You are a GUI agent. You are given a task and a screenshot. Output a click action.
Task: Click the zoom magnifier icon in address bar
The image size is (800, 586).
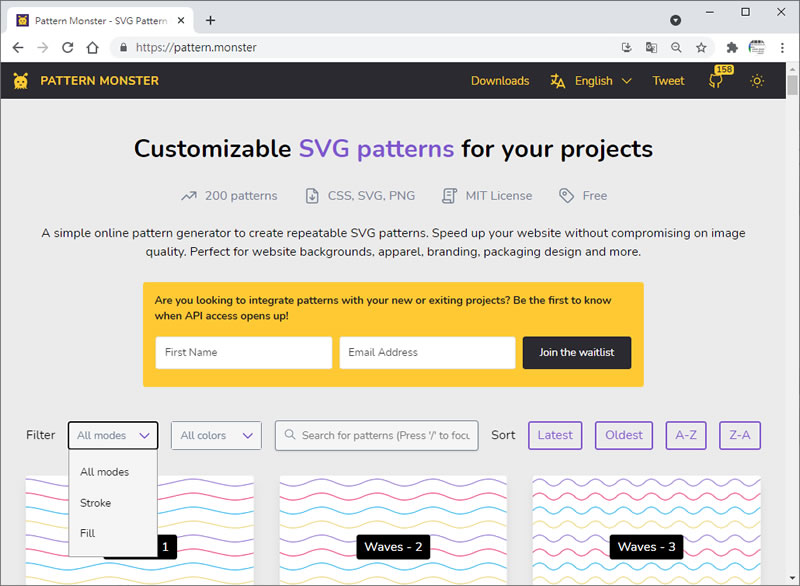[676, 47]
